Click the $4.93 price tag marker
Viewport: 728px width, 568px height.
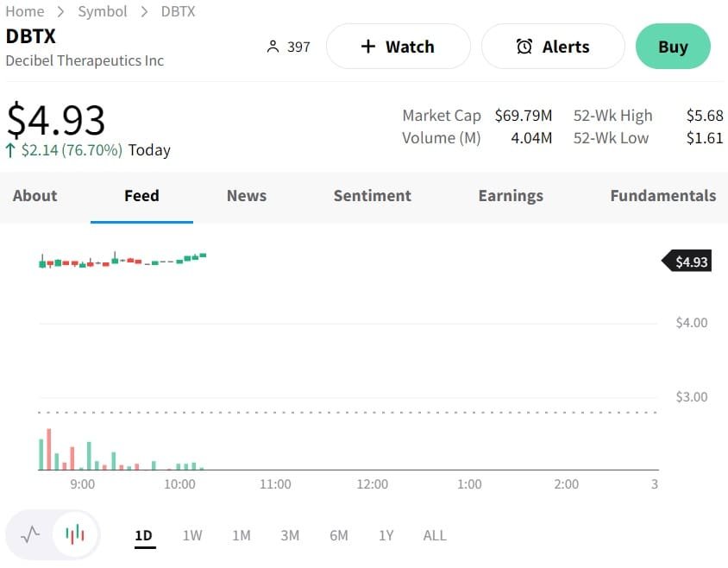687,262
